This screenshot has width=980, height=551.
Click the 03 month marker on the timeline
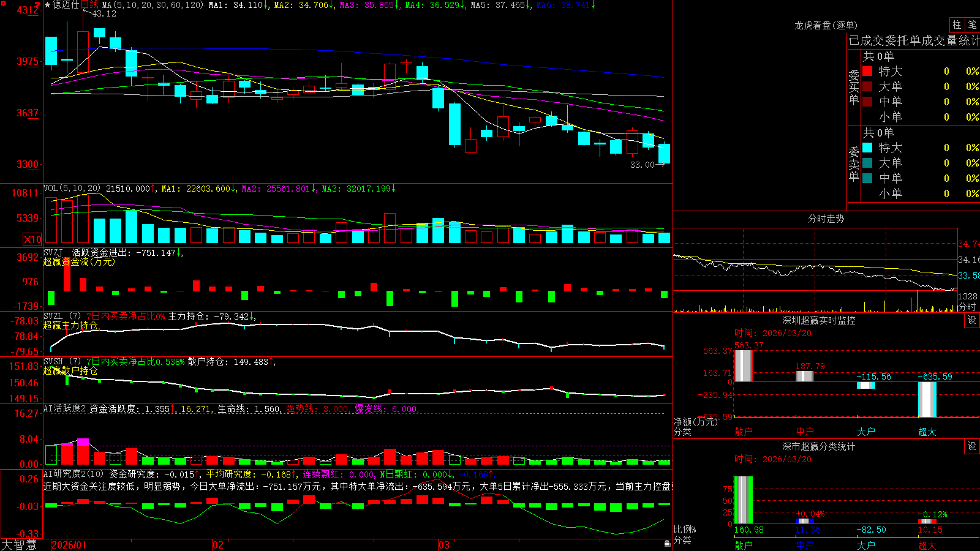click(x=444, y=545)
